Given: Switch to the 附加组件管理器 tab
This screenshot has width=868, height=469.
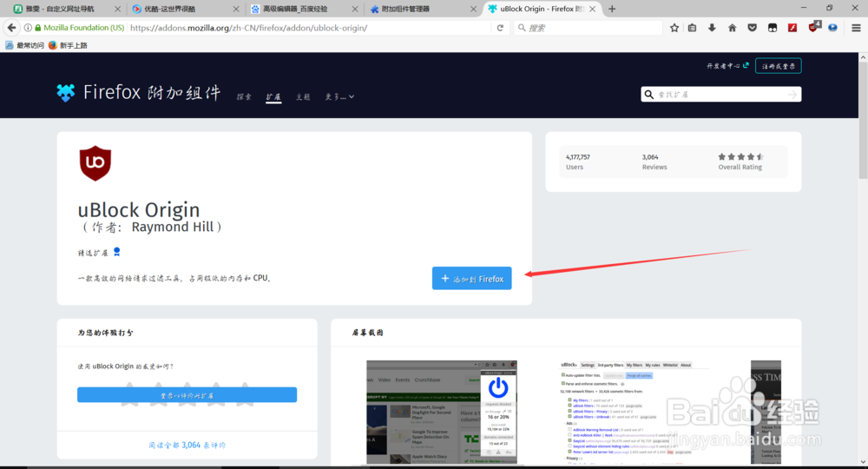Looking at the screenshot, I should 421,9.
